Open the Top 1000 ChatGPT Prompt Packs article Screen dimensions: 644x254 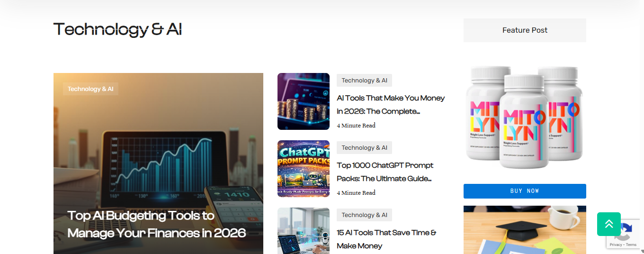click(385, 172)
